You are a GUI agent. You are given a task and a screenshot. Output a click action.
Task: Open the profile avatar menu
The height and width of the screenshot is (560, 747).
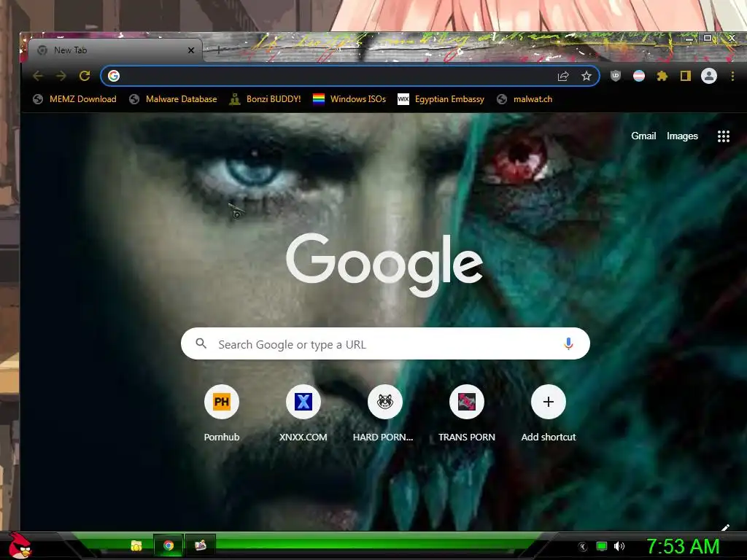click(x=709, y=76)
